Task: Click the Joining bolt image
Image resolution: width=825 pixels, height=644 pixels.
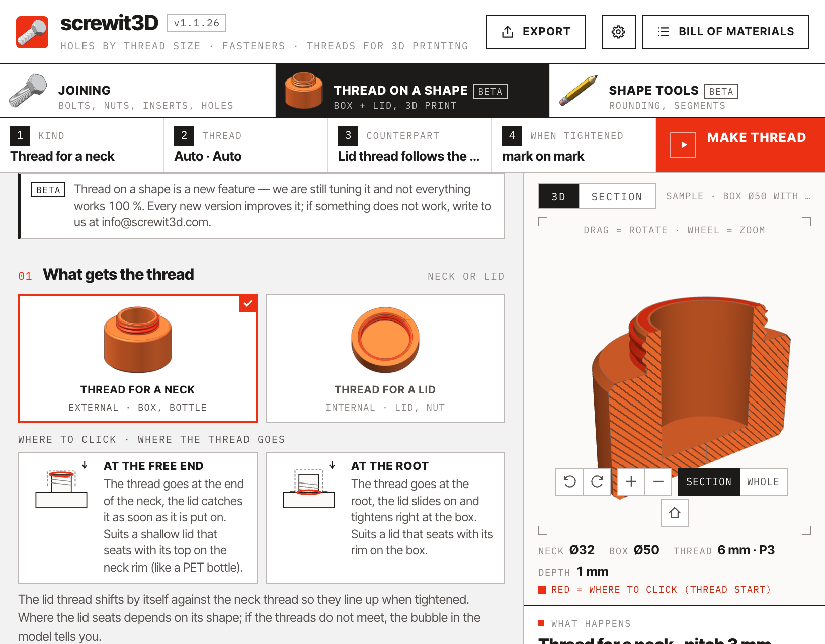Action: (x=28, y=91)
